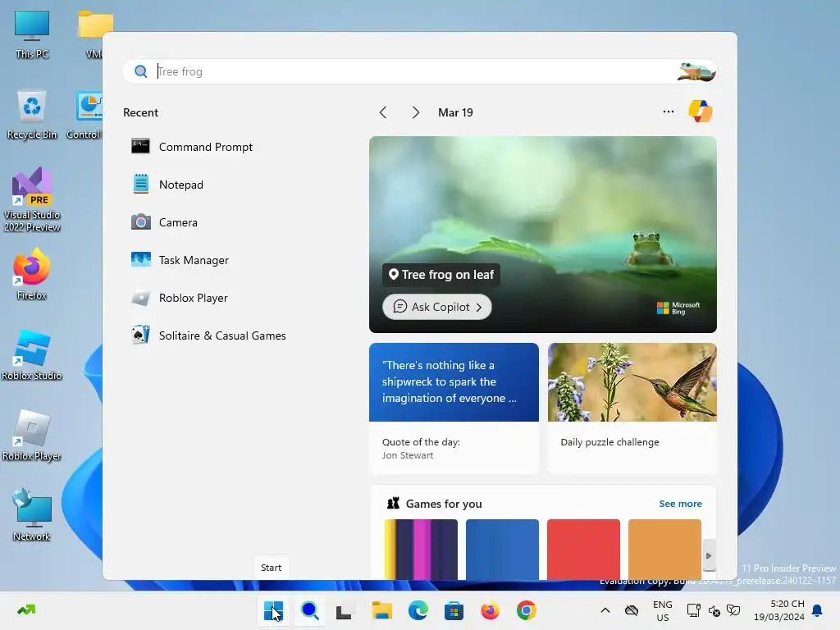Launch Google Chrome from the taskbar

(526, 610)
